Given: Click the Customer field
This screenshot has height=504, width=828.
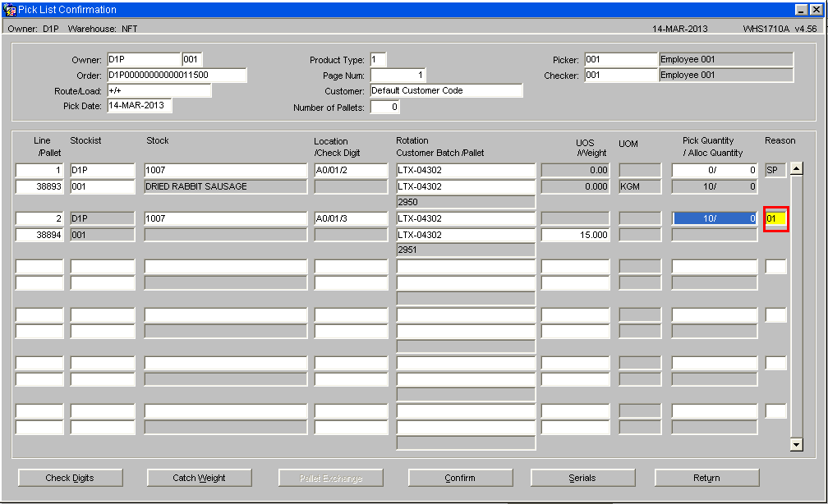Looking at the screenshot, I should [x=446, y=91].
